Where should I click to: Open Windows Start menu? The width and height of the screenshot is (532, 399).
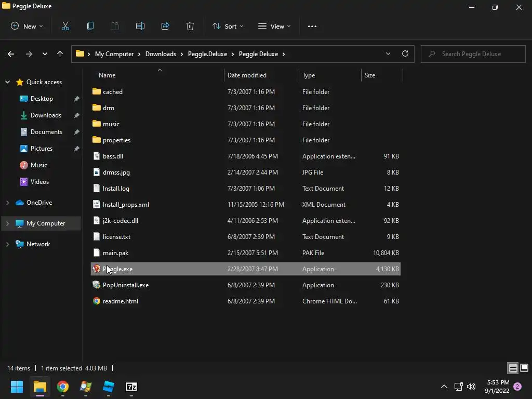point(17,387)
